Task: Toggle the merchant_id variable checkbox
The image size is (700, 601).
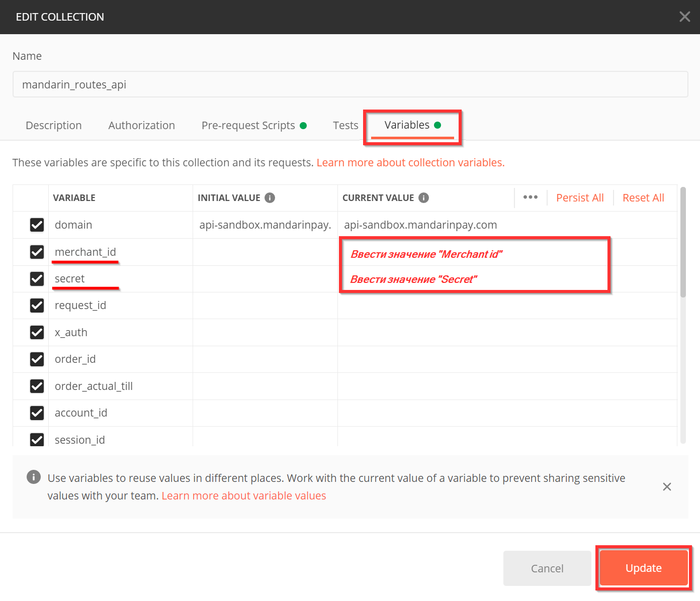Action: (x=37, y=252)
